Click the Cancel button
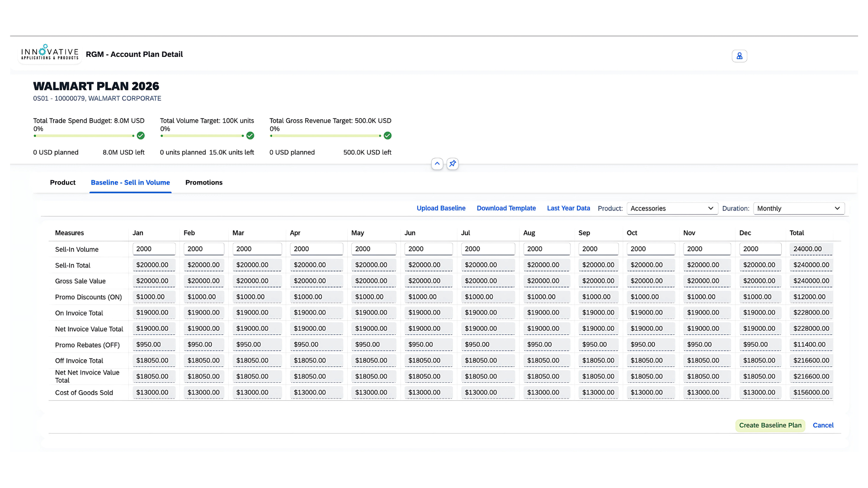Viewport: 868px width, 488px height. pos(823,425)
